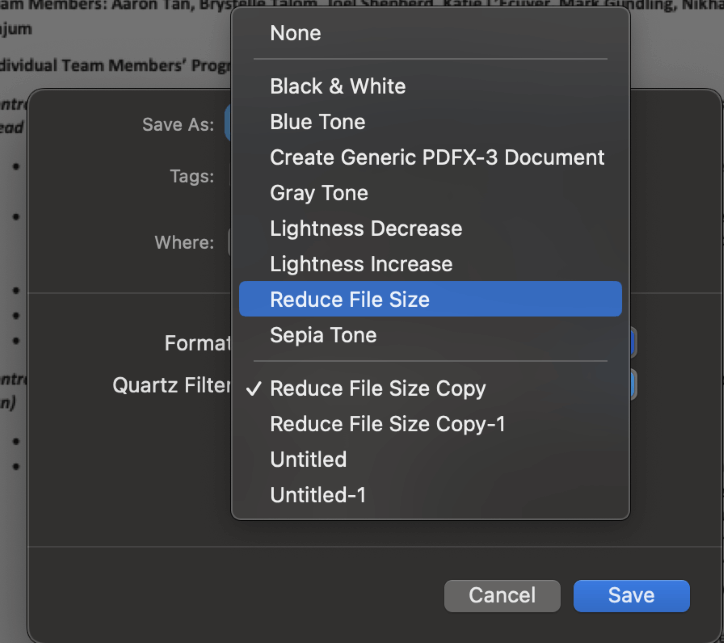
Task: Choose Lightness Increase filter
Action: (x=360, y=264)
